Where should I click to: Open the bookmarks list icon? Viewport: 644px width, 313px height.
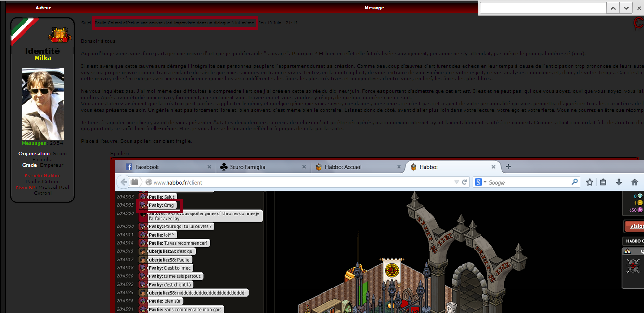click(x=604, y=182)
